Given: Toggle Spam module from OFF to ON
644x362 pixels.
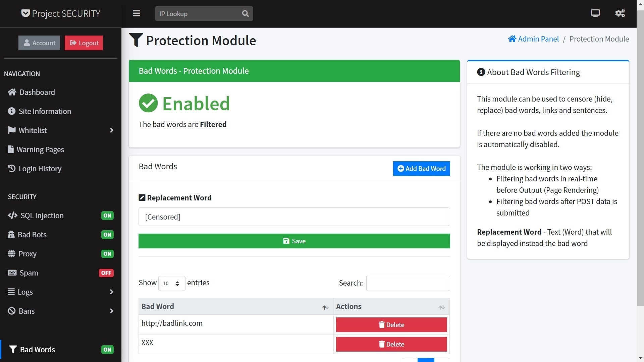Looking at the screenshot, I should pyautogui.click(x=106, y=273).
